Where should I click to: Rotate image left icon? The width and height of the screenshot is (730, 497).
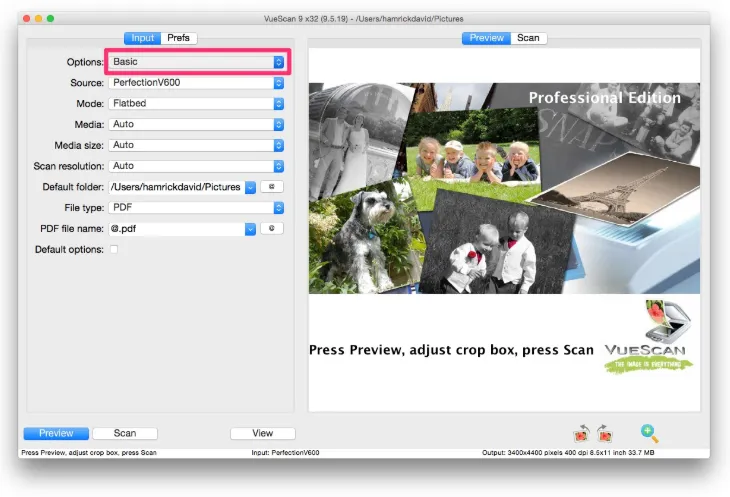[582, 433]
